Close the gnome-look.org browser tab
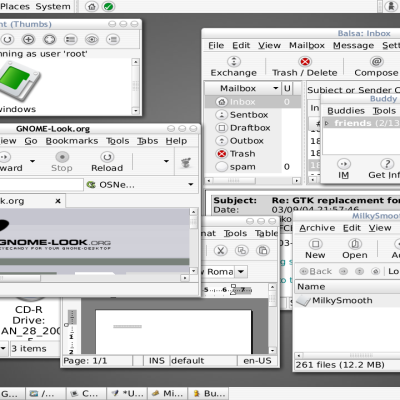This screenshot has height=400, width=400. pyautogui.click(x=58, y=201)
